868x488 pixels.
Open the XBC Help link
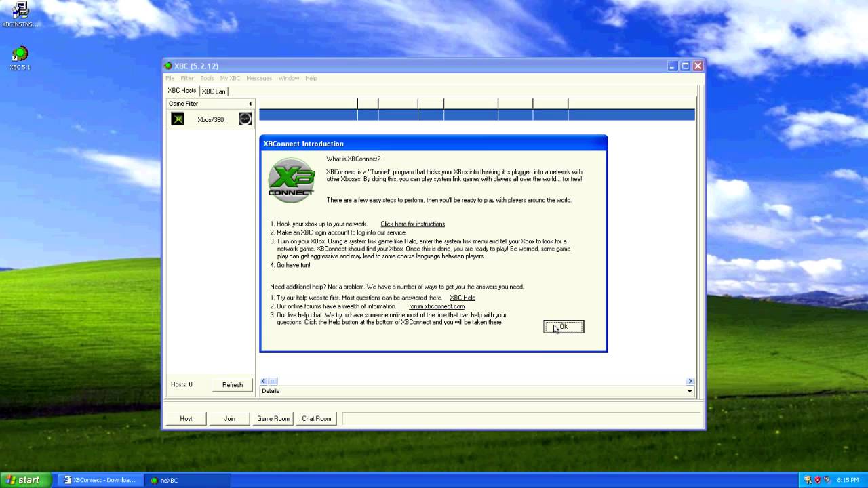462,298
